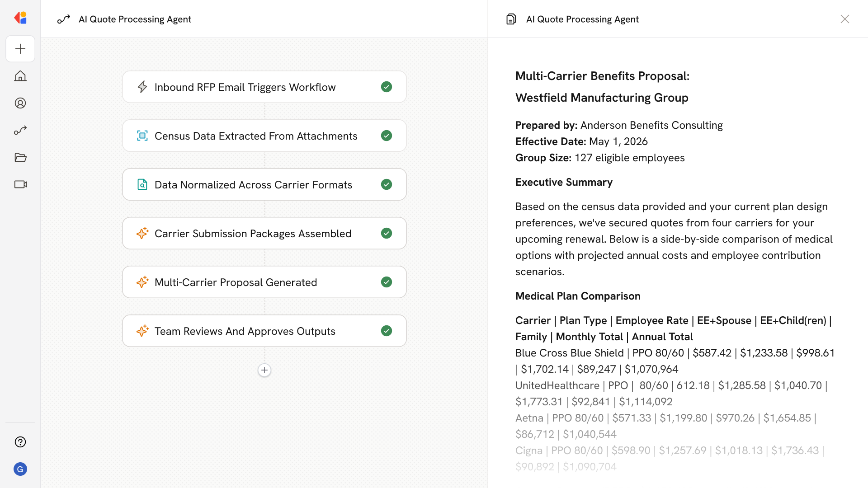Click the app logo at top left
The height and width of the screenshot is (488, 868).
tap(20, 18)
